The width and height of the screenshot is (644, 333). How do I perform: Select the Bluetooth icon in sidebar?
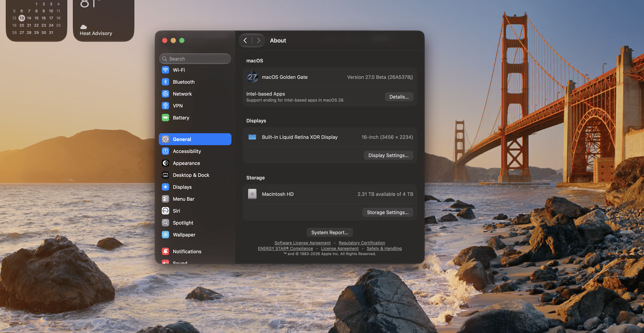click(x=165, y=82)
